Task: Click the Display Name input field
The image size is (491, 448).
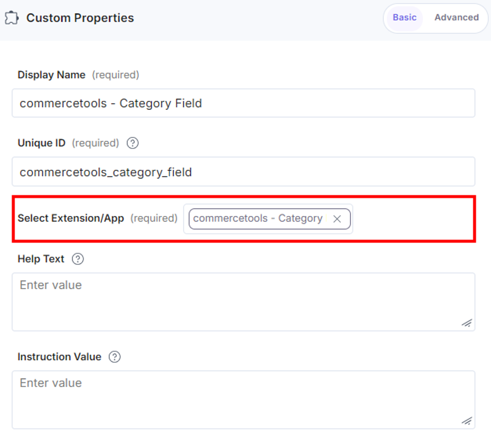Action: 243,103
